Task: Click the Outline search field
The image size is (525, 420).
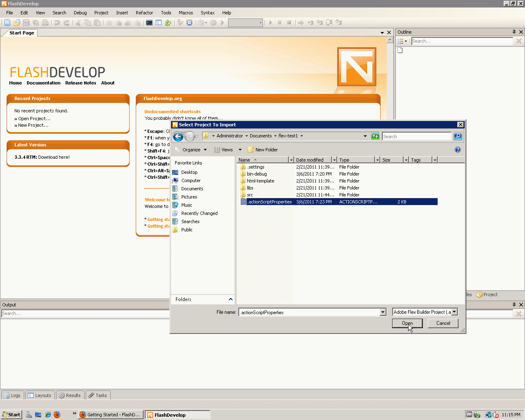Action: coord(462,41)
